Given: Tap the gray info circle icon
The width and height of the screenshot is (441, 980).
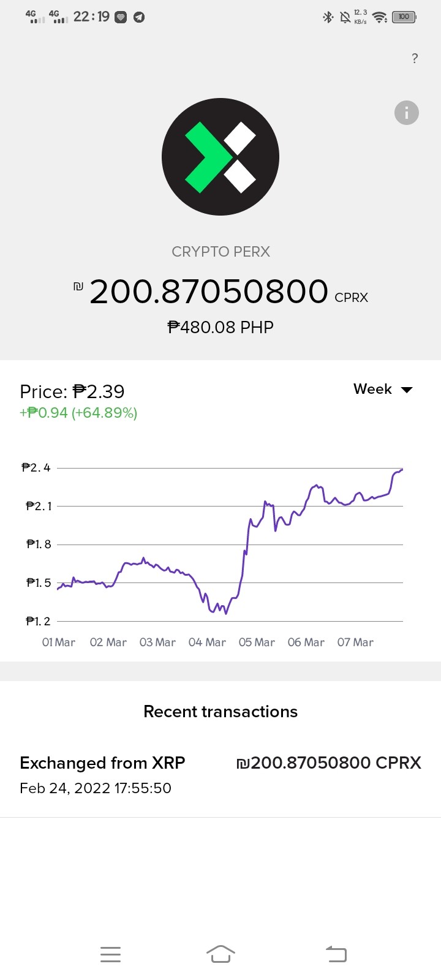Looking at the screenshot, I should click(x=407, y=113).
